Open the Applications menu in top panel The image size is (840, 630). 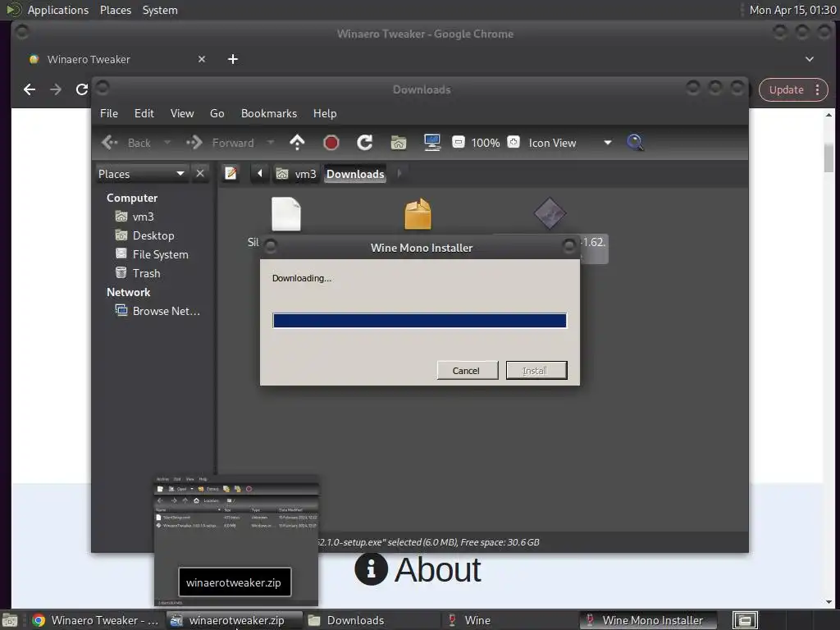tap(58, 10)
